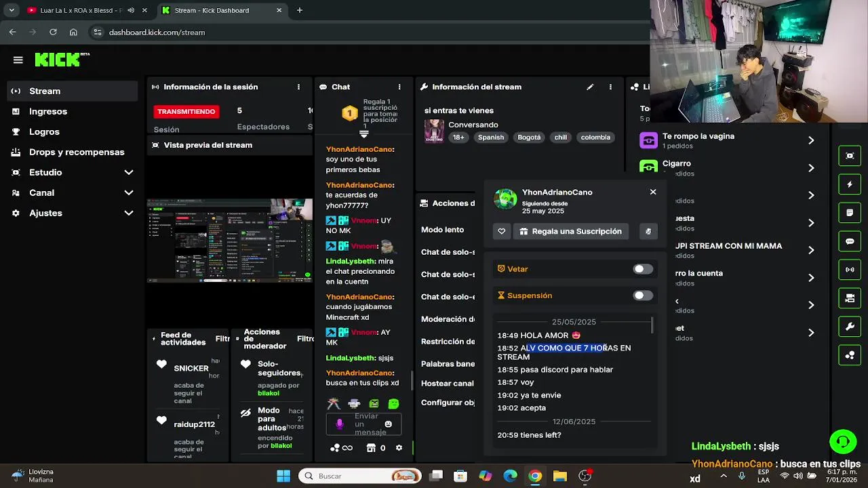The image size is (868, 488).
Task: Open the 'rro la cuenta' reward arrow
Action: click(811, 278)
